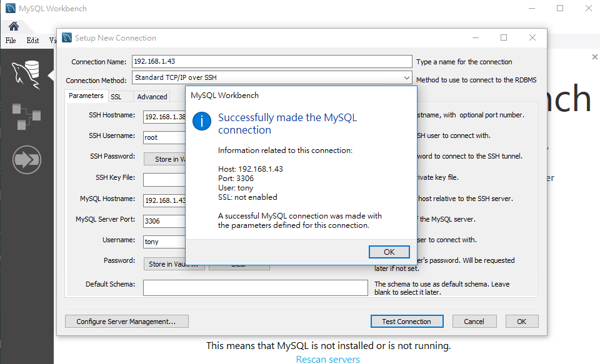Viewport: 600px width, 364px height.
Task: Close the Setup New Connection window
Action: click(x=532, y=37)
